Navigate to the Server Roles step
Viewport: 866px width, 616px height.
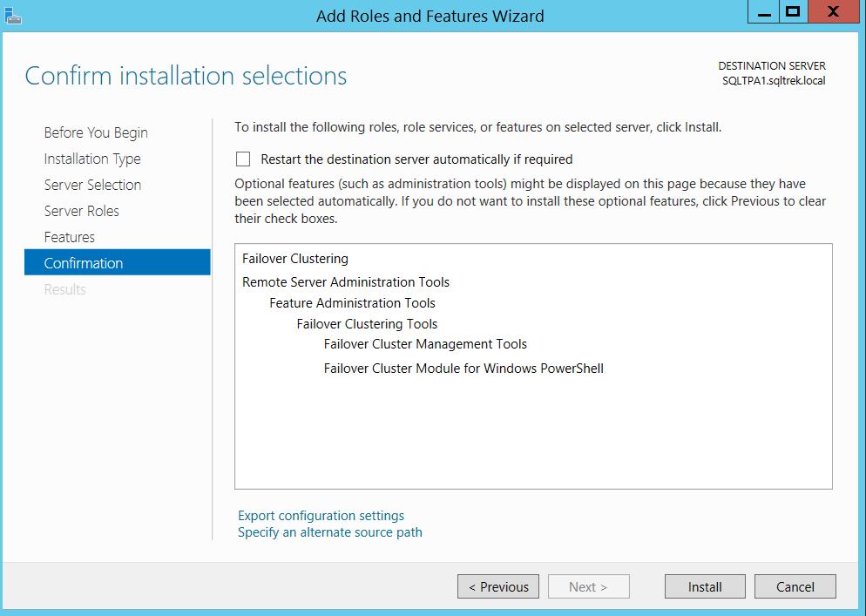point(82,211)
